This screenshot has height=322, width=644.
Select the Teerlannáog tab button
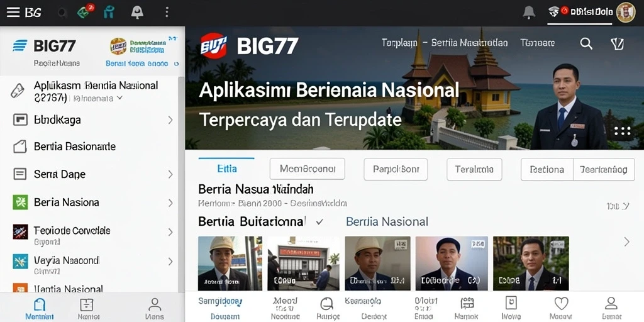click(604, 169)
